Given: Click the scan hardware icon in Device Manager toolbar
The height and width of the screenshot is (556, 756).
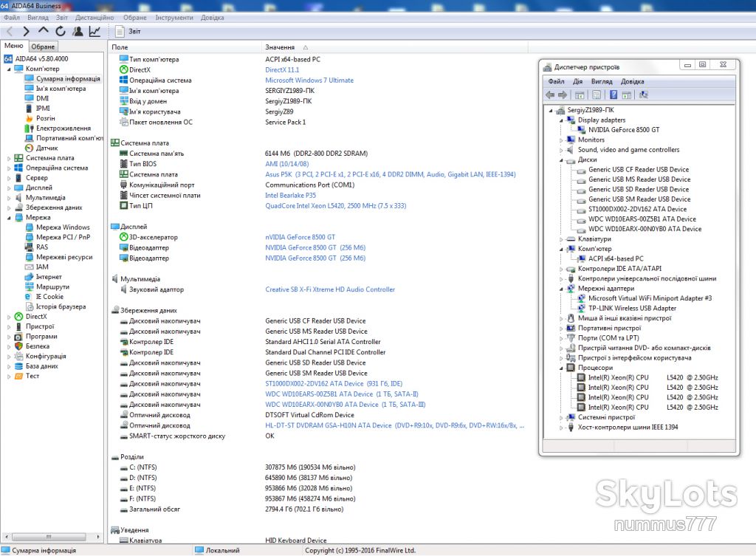Looking at the screenshot, I should 644,95.
